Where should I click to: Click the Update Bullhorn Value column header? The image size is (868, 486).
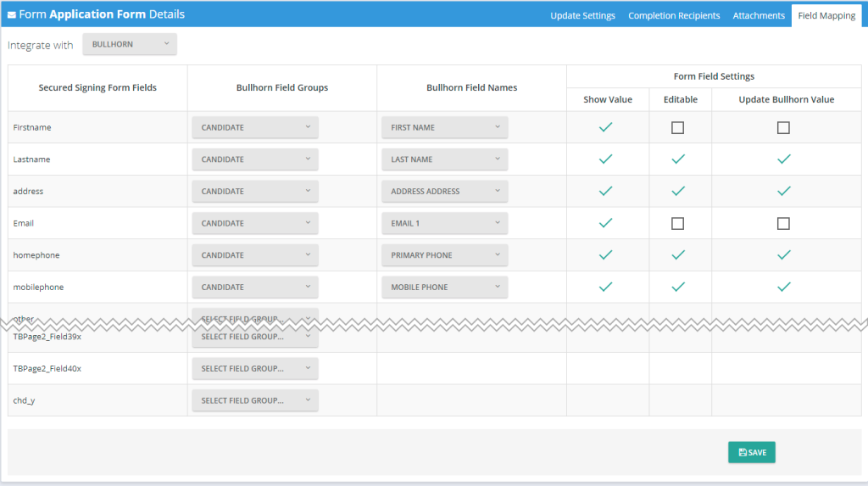(x=786, y=100)
